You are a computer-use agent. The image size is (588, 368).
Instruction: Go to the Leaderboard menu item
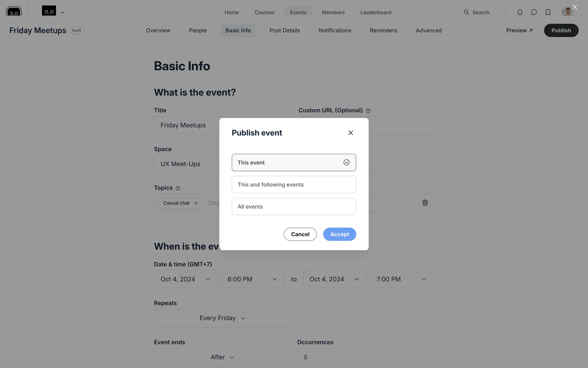click(x=375, y=12)
